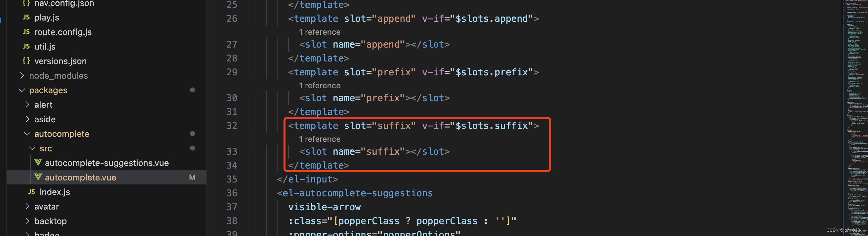This screenshot has height=236, width=868.
Task: Click the JSON braces icon beside nav.config.json
Action: [x=26, y=3]
